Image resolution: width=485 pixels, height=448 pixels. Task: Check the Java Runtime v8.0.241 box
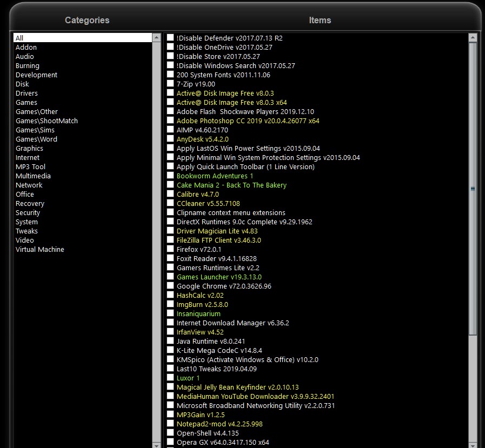coord(170,341)
